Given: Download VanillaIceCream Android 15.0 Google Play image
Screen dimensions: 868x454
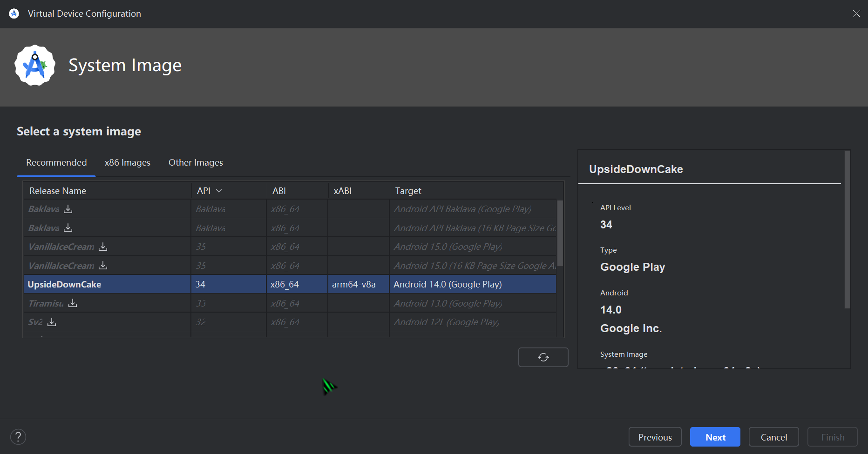Looking at the screenshot, I should tap(103, 247).
